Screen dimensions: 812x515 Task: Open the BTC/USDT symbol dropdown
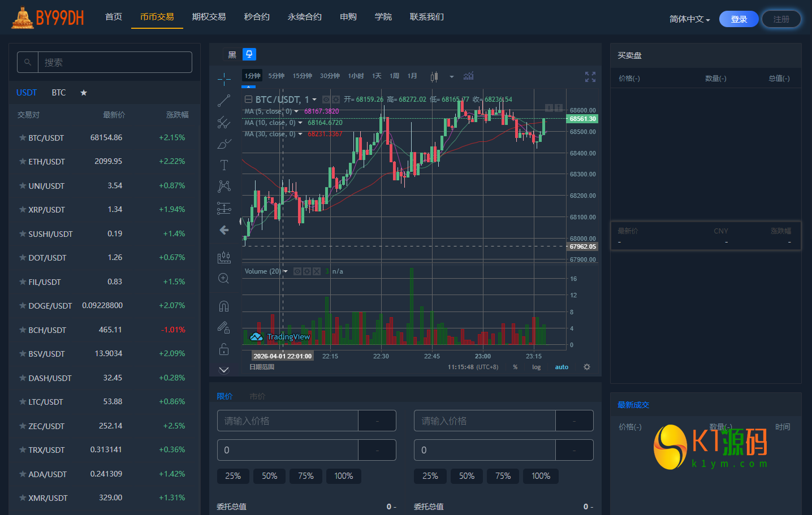tap(315, 99)
